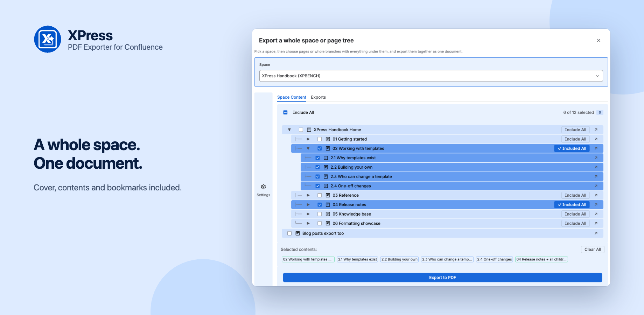Click Included All for 04 Release notes
The height and width of the screenshot is (315, 644).
point(572,205)
